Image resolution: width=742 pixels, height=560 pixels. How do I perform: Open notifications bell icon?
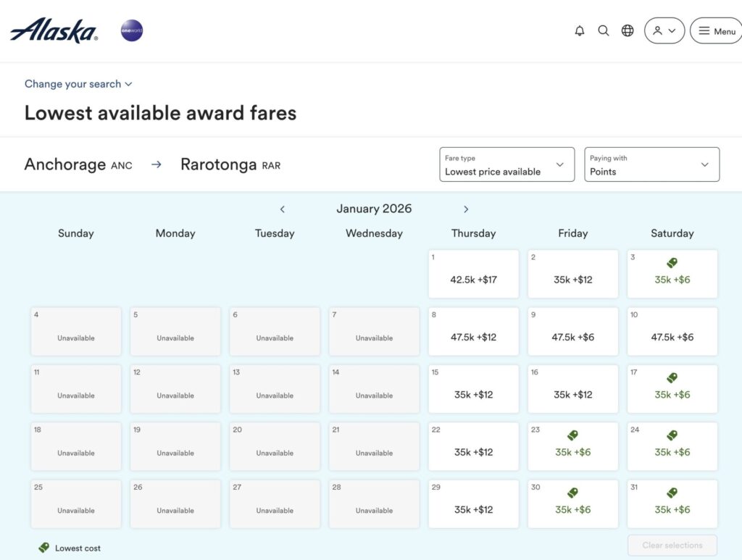click(x=579, y=30)
